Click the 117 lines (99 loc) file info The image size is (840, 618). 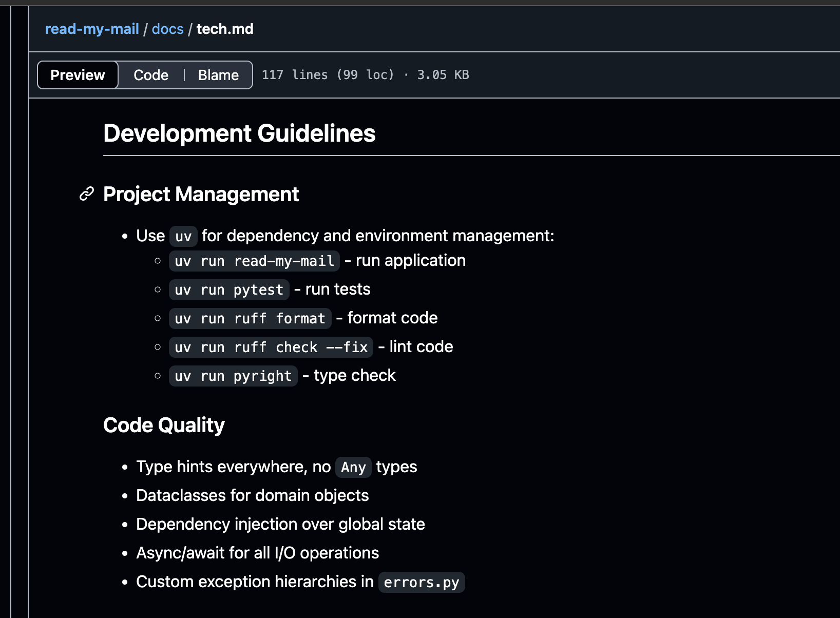(x=365, y=75)
